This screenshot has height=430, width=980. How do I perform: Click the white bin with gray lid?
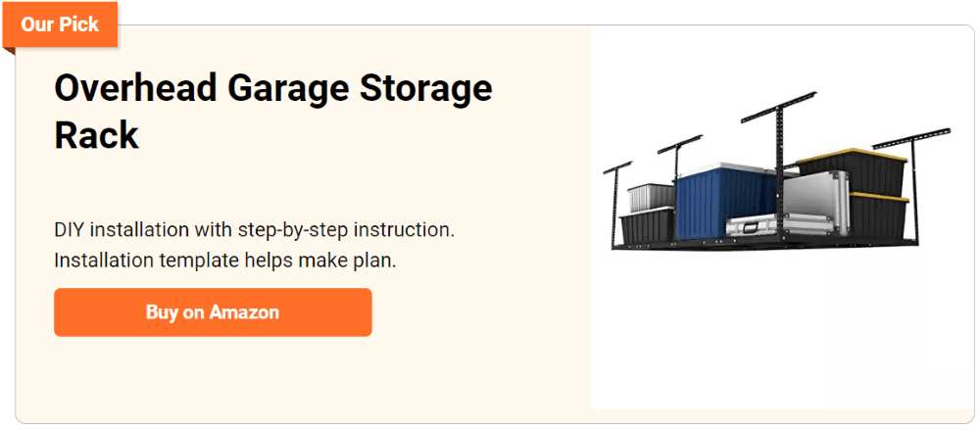pos(651,196)
